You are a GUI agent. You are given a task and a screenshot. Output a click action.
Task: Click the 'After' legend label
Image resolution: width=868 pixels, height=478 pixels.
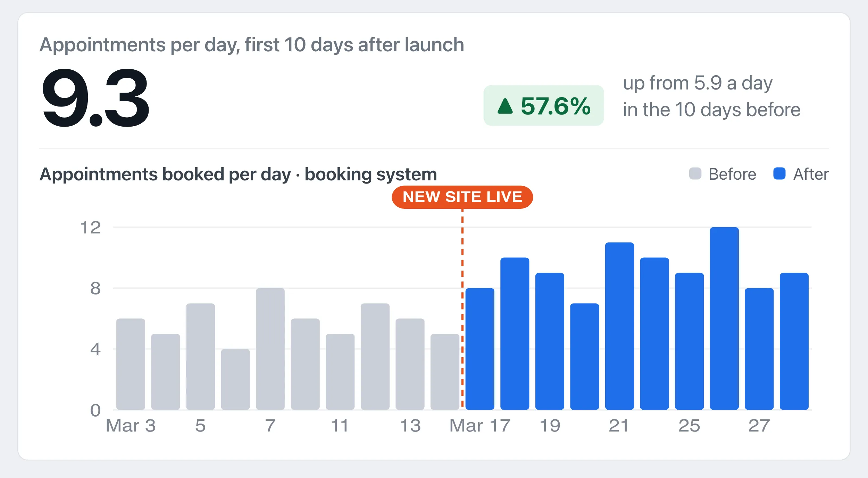pos(811,174)
